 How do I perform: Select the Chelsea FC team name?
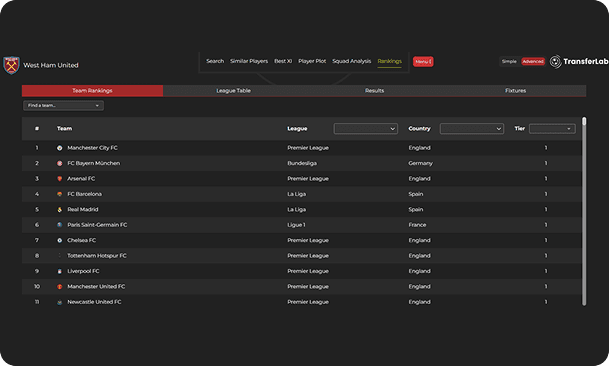pyautogui.click(x=82, y=241)
